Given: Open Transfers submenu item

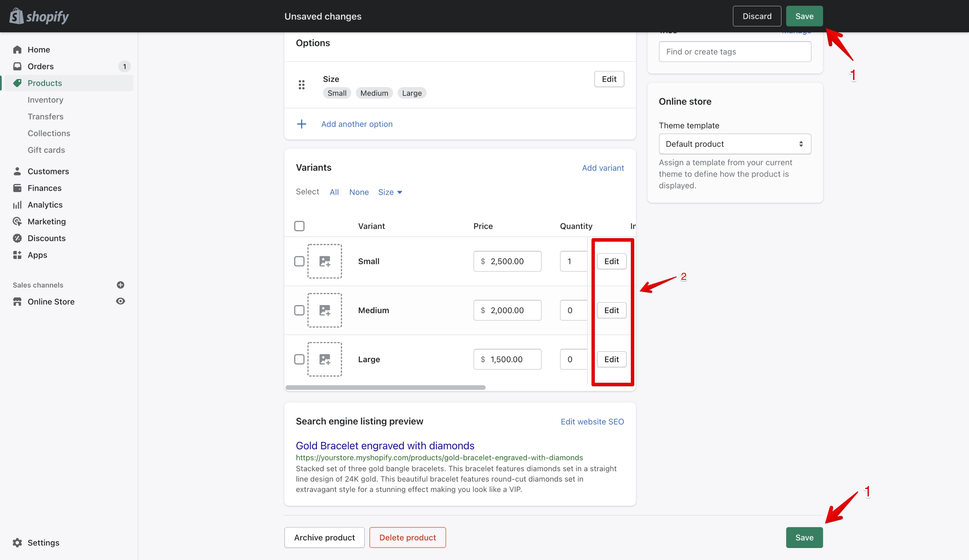Looking at the screenshot, I should (x=45, y=116).
